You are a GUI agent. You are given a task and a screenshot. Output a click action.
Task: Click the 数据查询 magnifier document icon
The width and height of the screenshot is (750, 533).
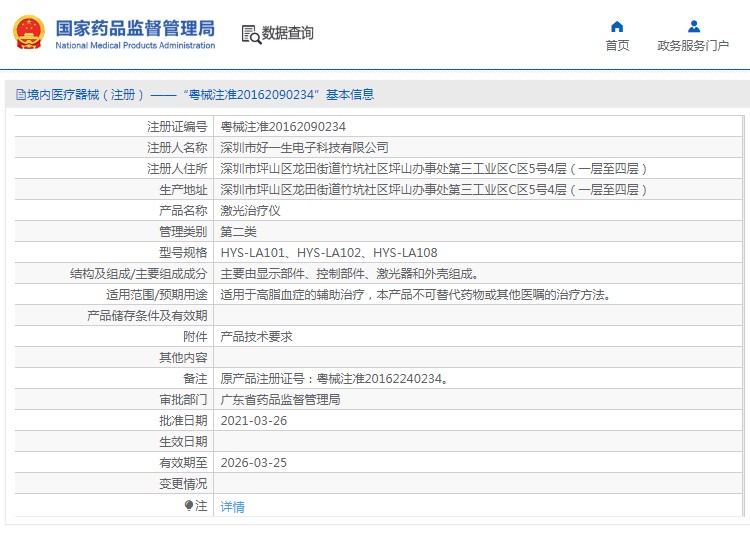click(250, 34)
